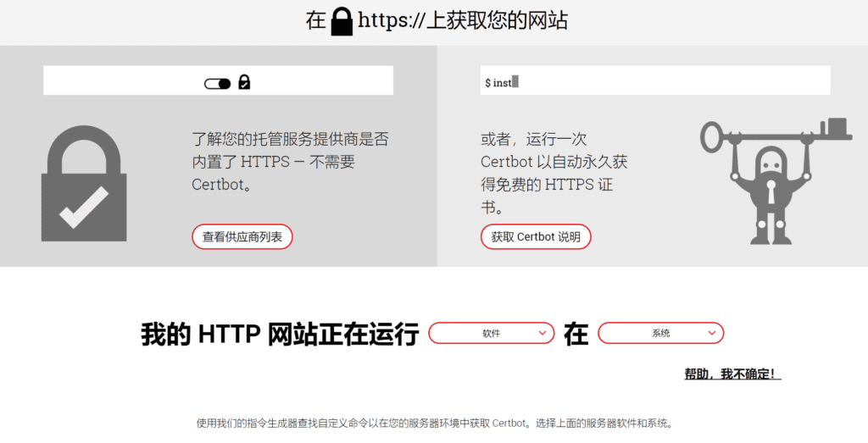Click heading 我的 HTTP 网站正在运行
Screen dimensions: 868x443
pyautogui.click(x=280, y=334)
